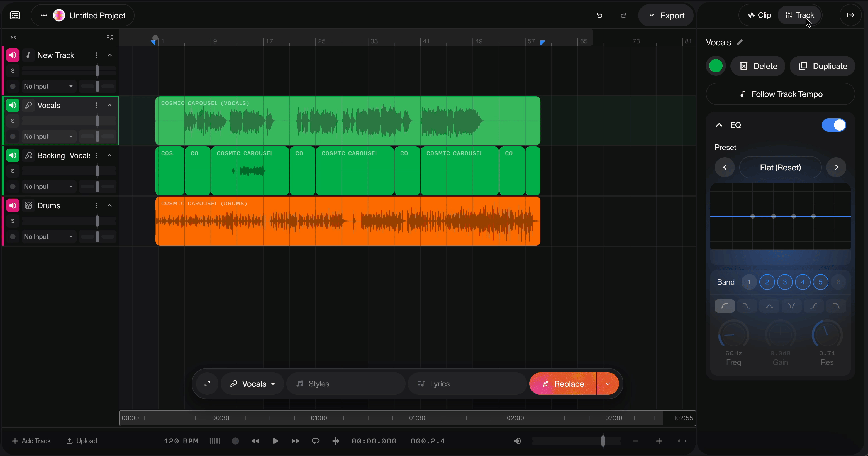Click the pencil icon to rename Vocals
Viewport: 868px width, 456px height.
740,42
